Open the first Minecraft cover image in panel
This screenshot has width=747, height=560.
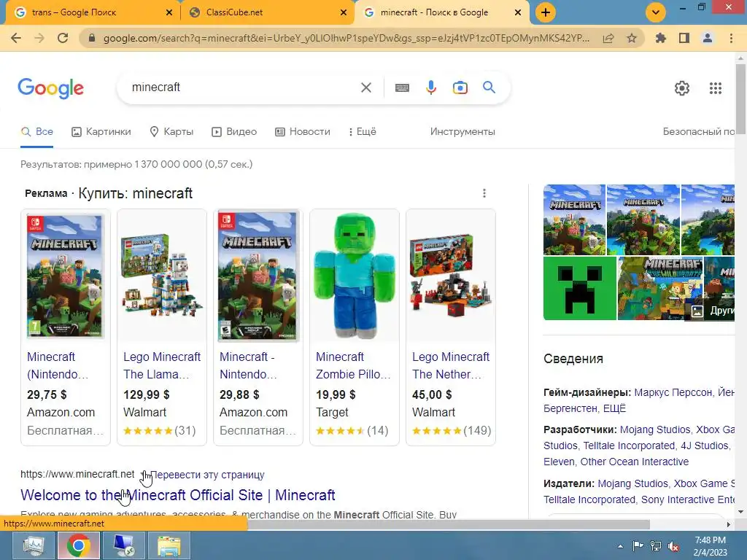coord(575,219)
